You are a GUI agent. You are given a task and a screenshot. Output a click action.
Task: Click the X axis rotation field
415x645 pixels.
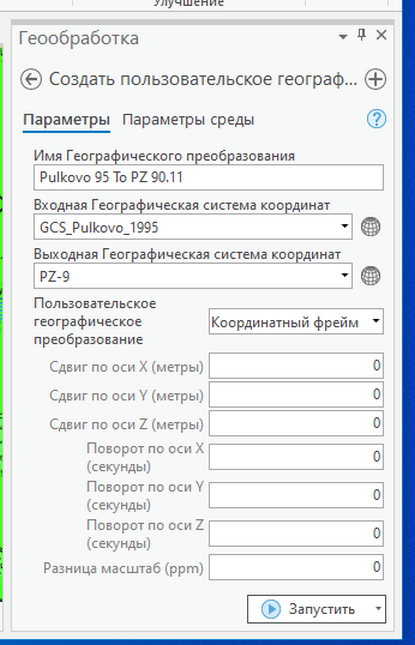296,457
